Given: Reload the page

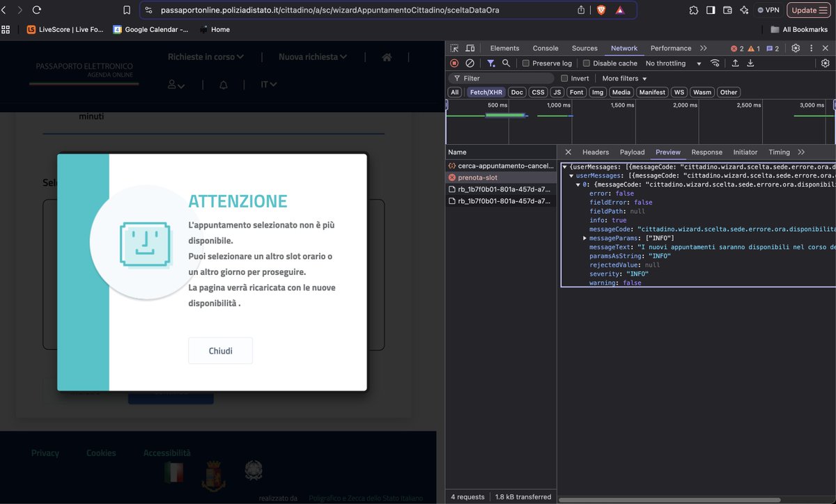Looking at the screenshot, I should 36,10.
